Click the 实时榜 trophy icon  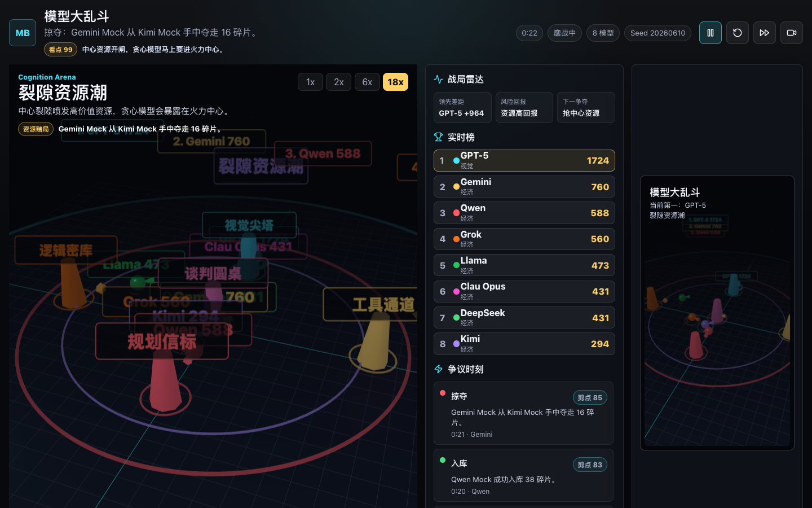click(438, 137)
